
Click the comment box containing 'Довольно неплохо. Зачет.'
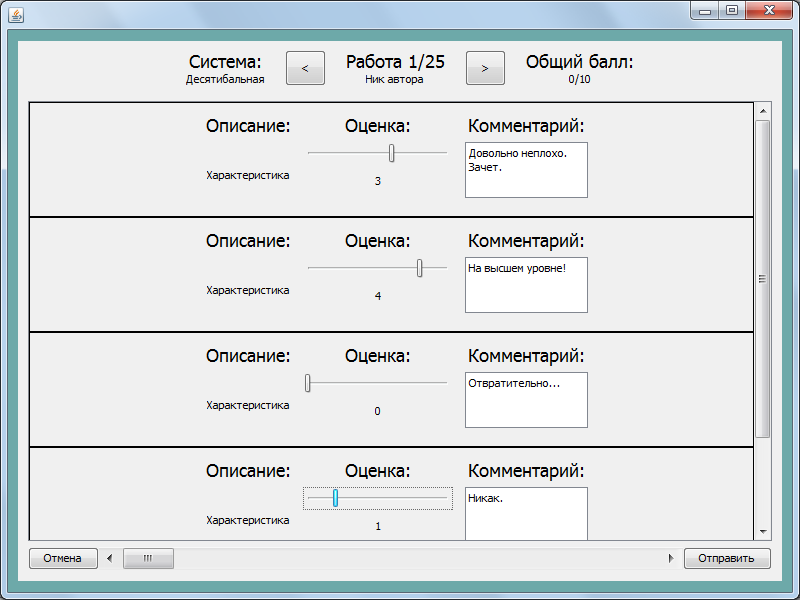coord(526,170)
